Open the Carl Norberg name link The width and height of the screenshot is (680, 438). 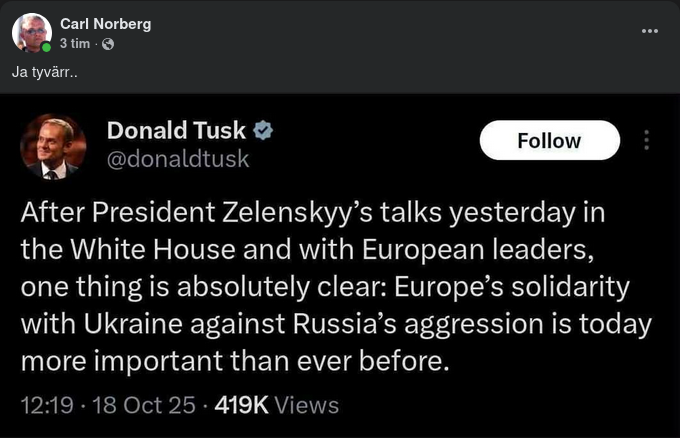pyautogui.click(x=105, y=24)
